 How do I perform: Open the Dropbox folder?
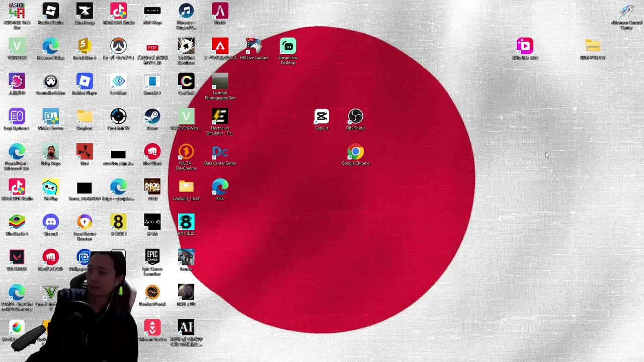pyautogui.click(x=85, y=117)
